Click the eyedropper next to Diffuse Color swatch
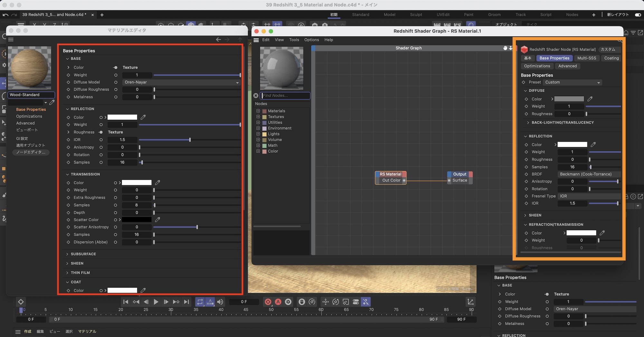 [x=590, y=99]
